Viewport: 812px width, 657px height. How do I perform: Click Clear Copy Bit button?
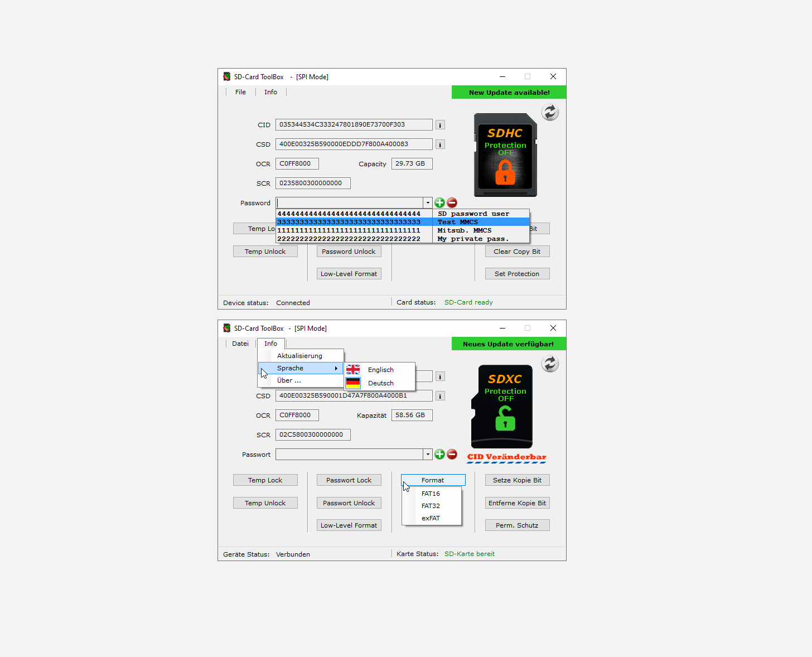click(x=517, y=252)
